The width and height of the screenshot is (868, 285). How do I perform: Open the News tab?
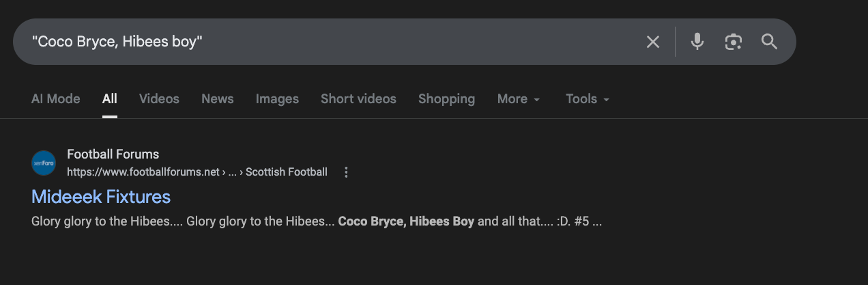pos(218,99)
